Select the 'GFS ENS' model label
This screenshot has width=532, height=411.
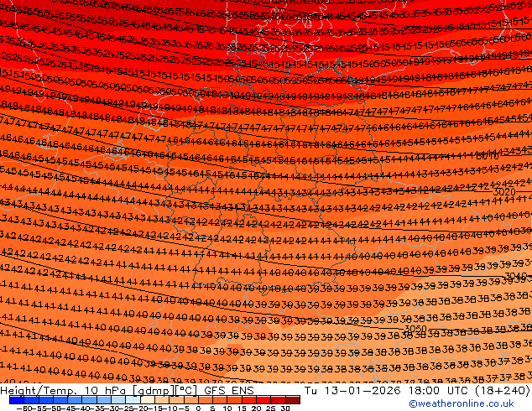(229, 390)
